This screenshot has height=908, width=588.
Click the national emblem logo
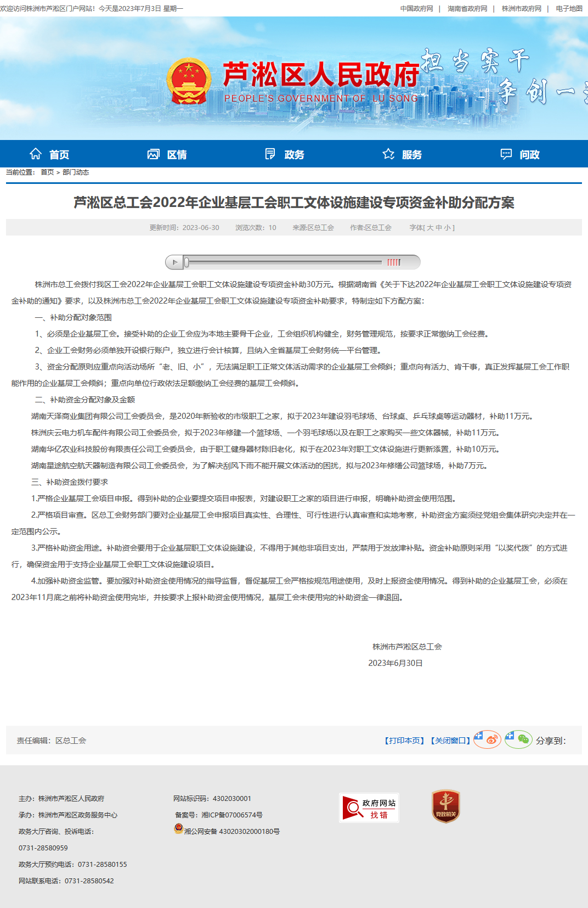(189, 81)
